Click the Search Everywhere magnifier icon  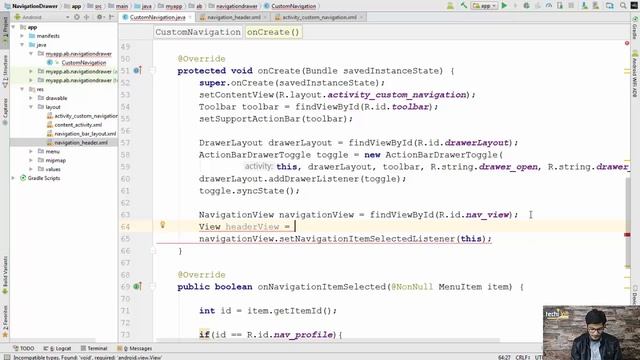623,6
